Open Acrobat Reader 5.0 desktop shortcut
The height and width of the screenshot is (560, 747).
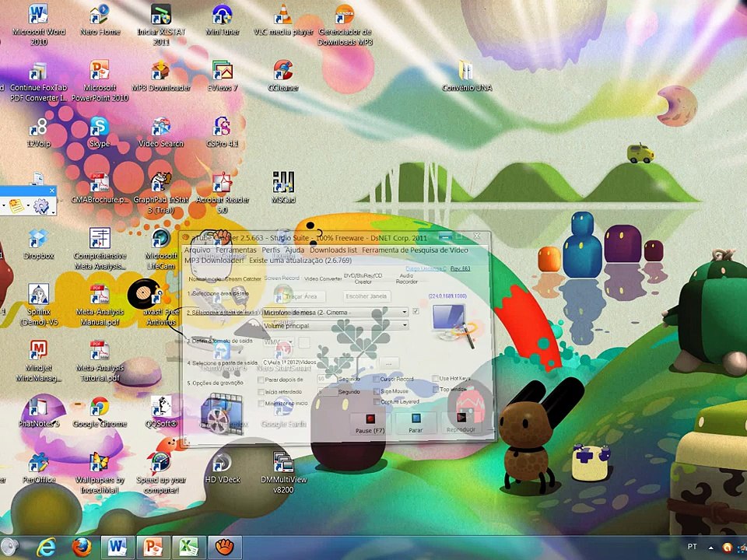click(222, 193)
